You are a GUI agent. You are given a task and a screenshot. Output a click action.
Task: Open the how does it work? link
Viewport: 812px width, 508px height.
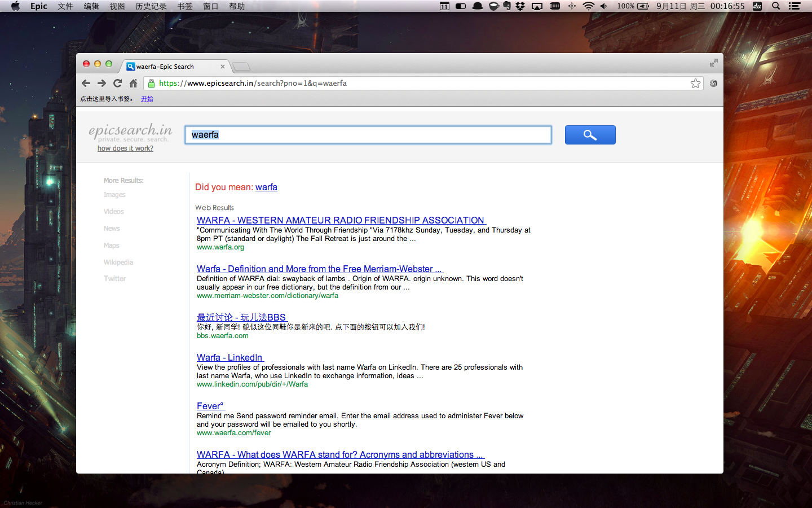(x=125, y=148)
